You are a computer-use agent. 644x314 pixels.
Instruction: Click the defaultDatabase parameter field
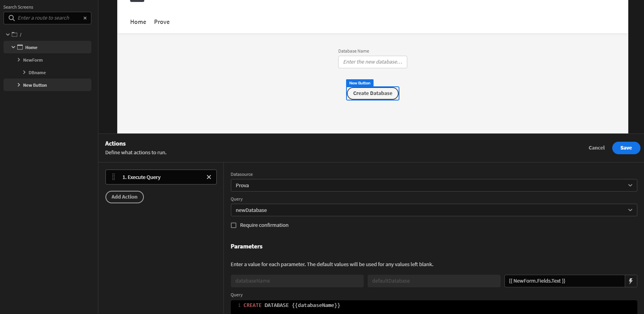434,281
